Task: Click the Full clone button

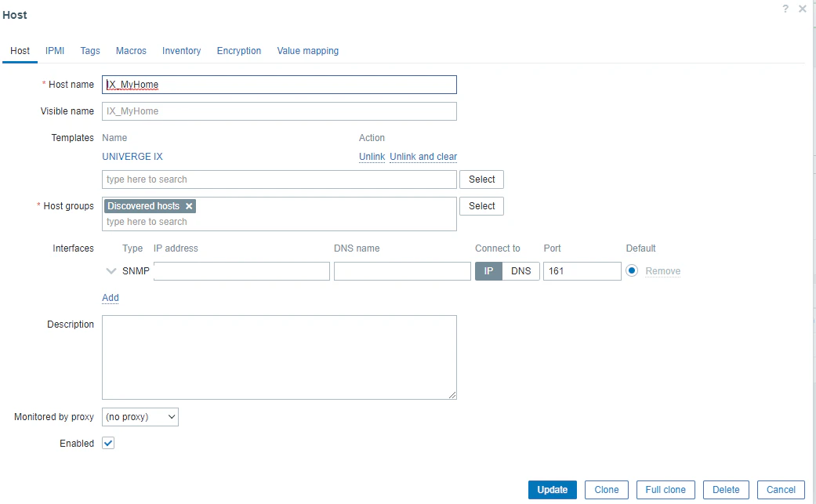Action: coord(665,490)
